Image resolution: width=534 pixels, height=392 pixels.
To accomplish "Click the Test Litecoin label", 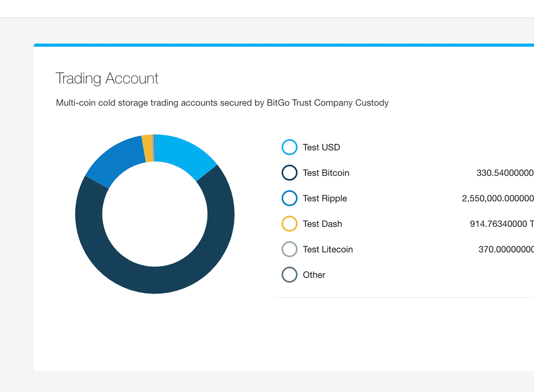I will pyautogui.click(x=328, y=249).
